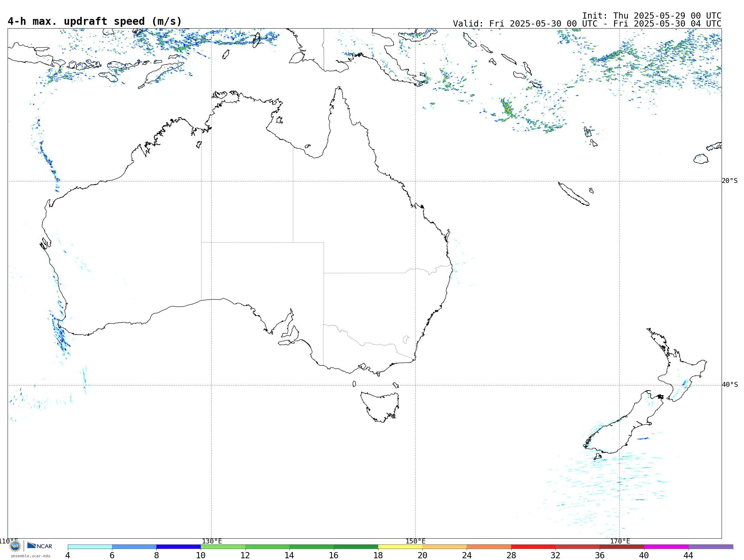Click the muted red 32-36 colorbar swatch
Viewport: 744px width, 560px height.
pyautogui.click(x=578, y=547)
